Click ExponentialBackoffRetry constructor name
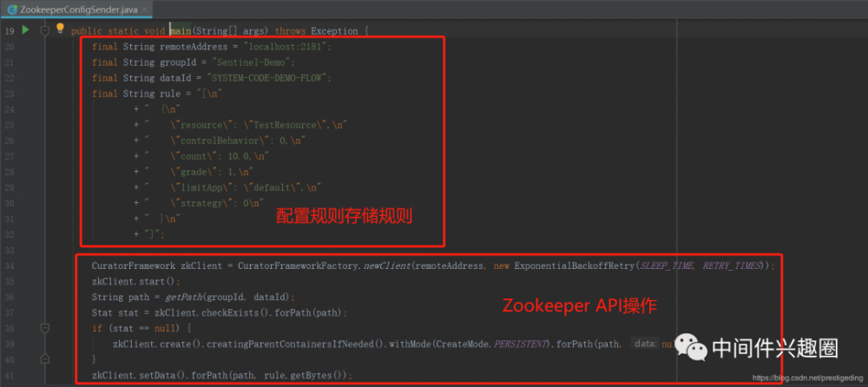This screenshot has height=387, width=868. pos(575,266)
